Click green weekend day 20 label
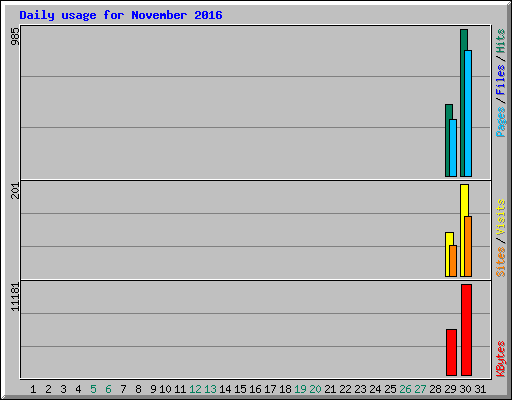This screenshot has height=400, width=512. pyautogui.click(x=315, y=389)
